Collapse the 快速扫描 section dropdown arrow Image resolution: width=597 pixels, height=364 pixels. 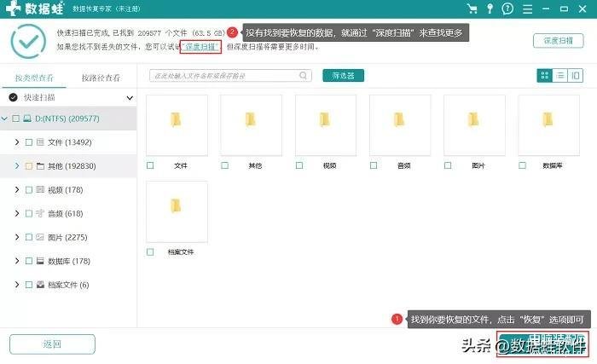tap(130, 98)
